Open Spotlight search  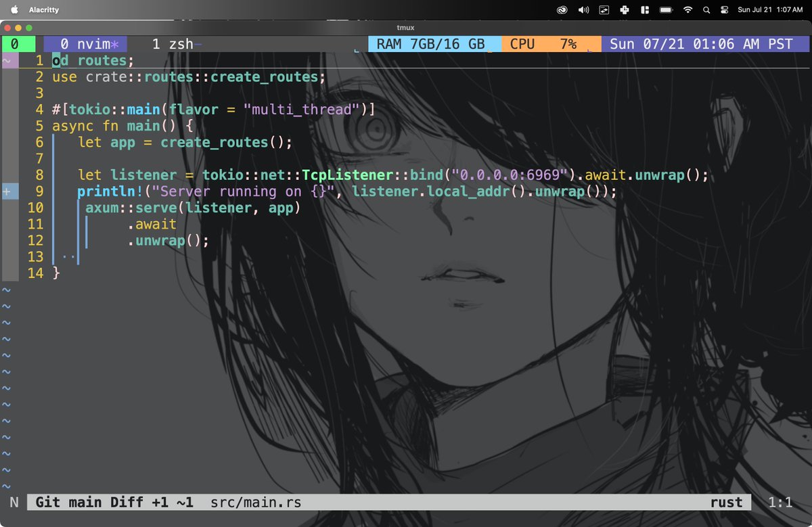tap(706, 10)
